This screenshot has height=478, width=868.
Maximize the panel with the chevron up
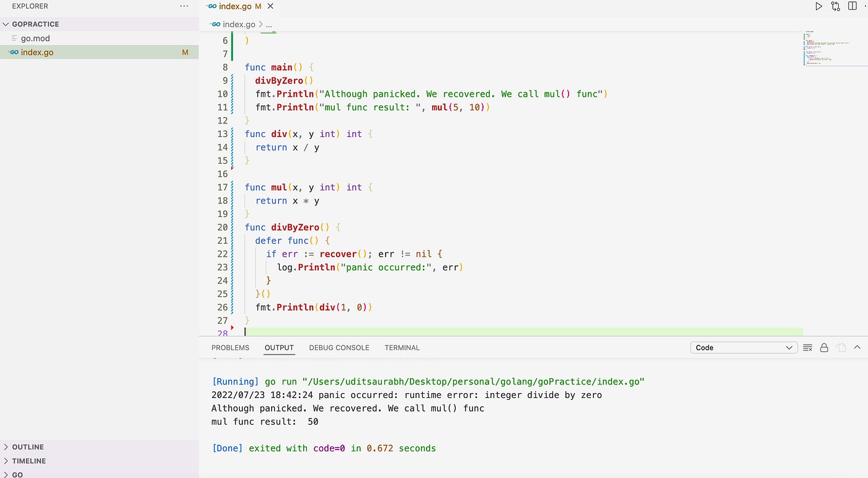click(857, 348)
